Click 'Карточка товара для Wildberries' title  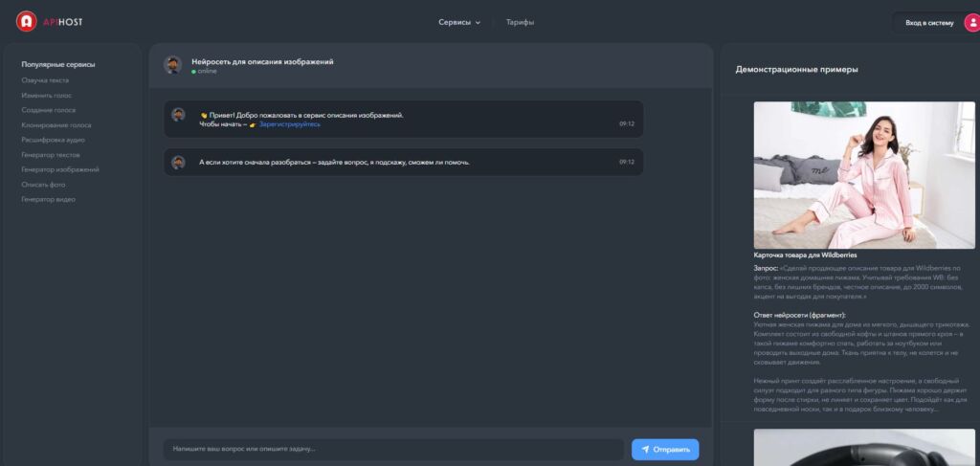tap(805, 255)
